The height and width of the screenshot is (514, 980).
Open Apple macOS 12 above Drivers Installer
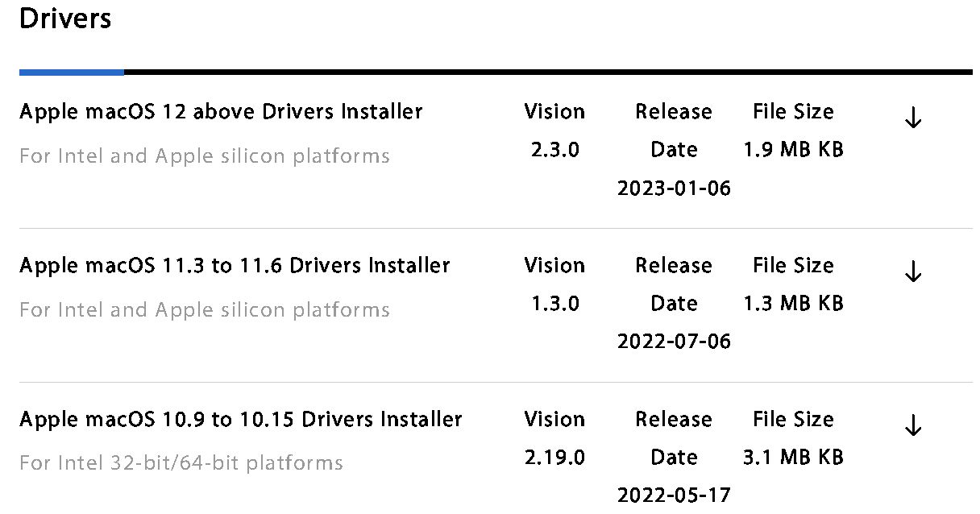point(221,111)
